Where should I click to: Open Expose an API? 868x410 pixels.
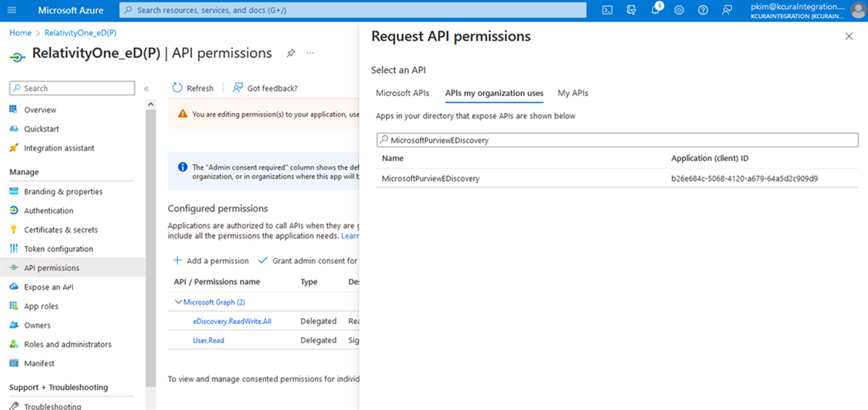(x=48, y=287)
